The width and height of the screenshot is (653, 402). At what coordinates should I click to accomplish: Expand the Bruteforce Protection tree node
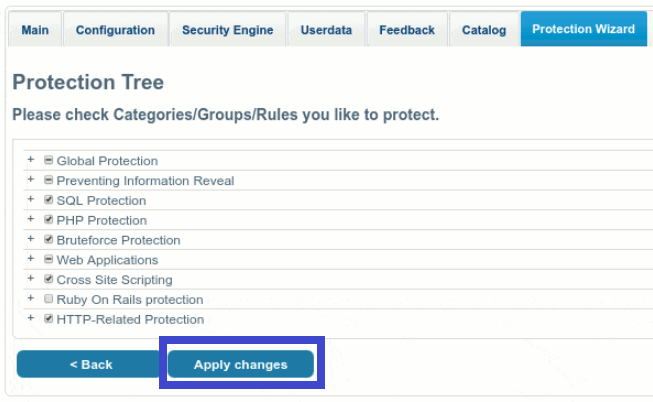[31, 240]
